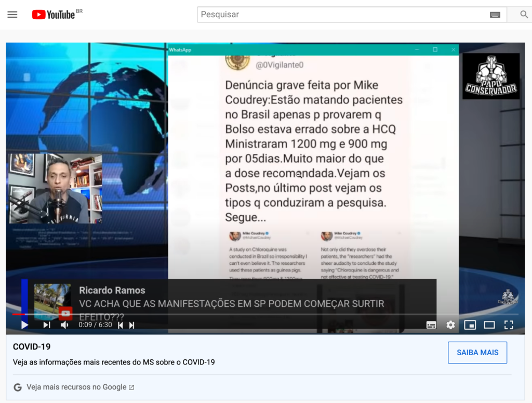The width and height of the screenshot is (532, 403).
Task: Click the chat thumbnail beside Ricardo Ramos
Action: pos(52,299)
